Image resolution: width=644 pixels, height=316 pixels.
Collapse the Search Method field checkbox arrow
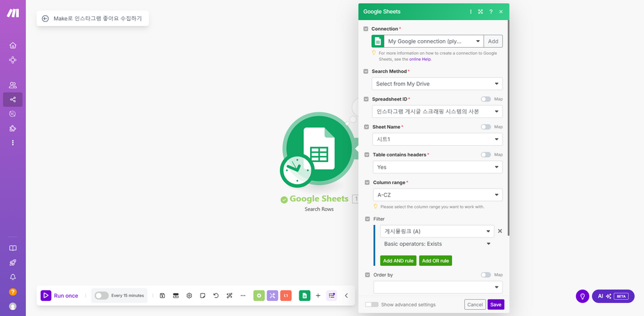click(366, 71)
